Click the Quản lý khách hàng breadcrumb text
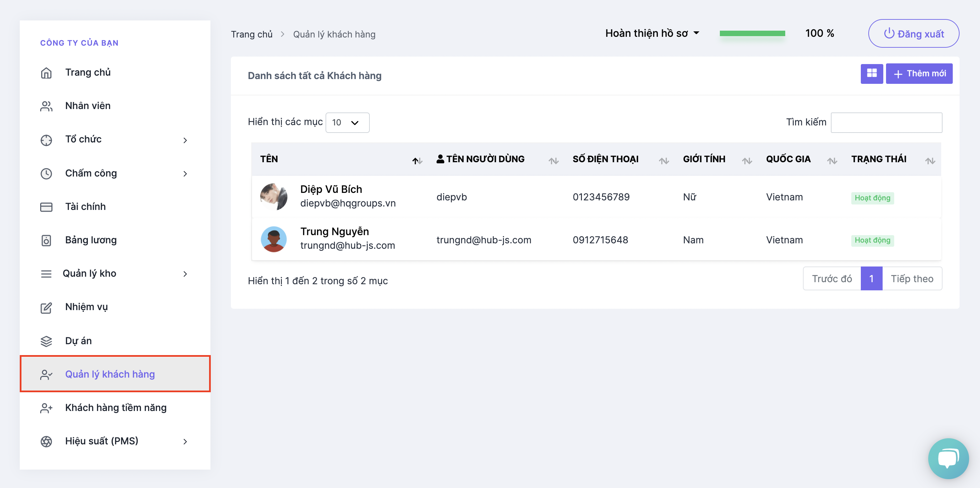This screenshot has width=980, height=488. pyautogui.click(x=334, y=34)
